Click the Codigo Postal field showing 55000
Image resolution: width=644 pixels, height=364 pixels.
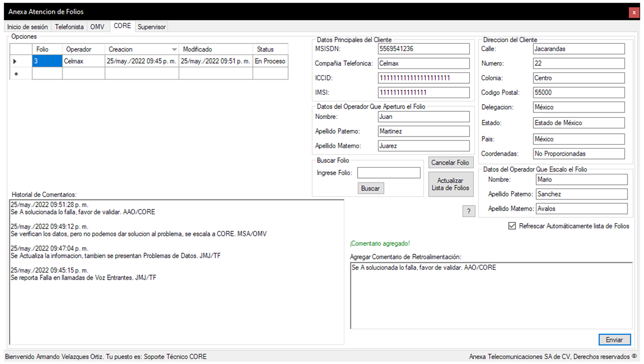(578, 93)
